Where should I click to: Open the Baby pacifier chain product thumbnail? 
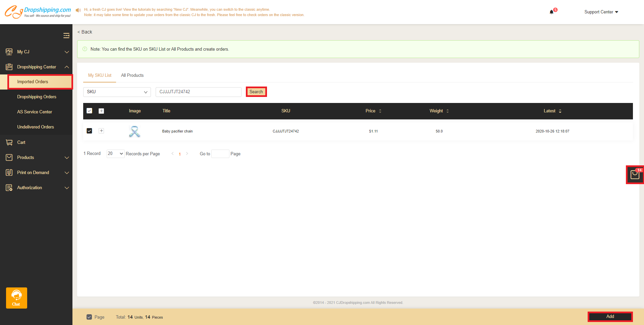(135, 131)
